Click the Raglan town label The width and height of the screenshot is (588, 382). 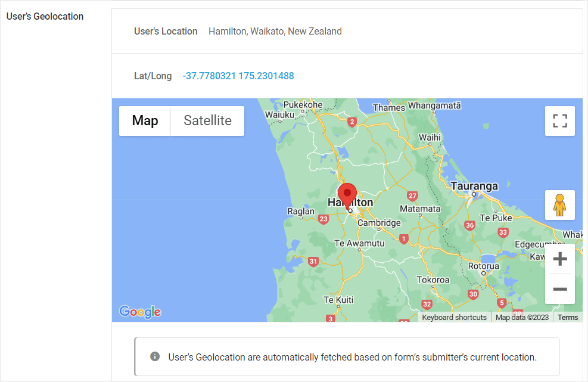pyautogui.click(x=300, y=211)
